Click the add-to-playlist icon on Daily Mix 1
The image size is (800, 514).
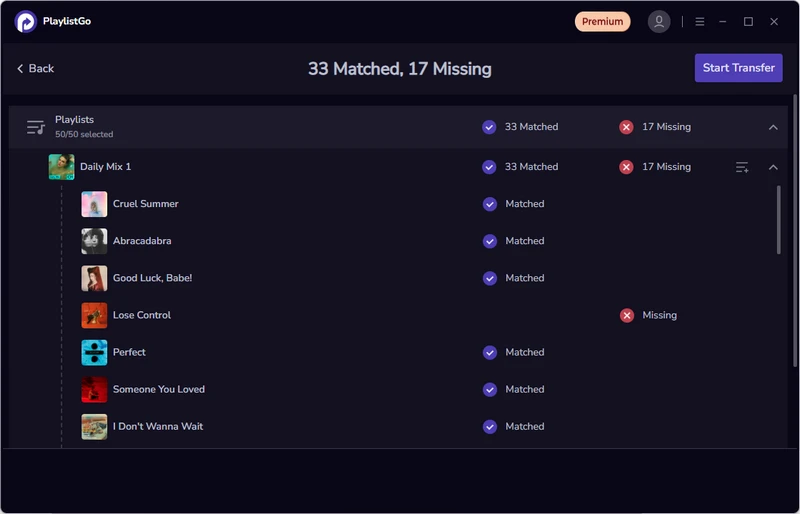742,167
